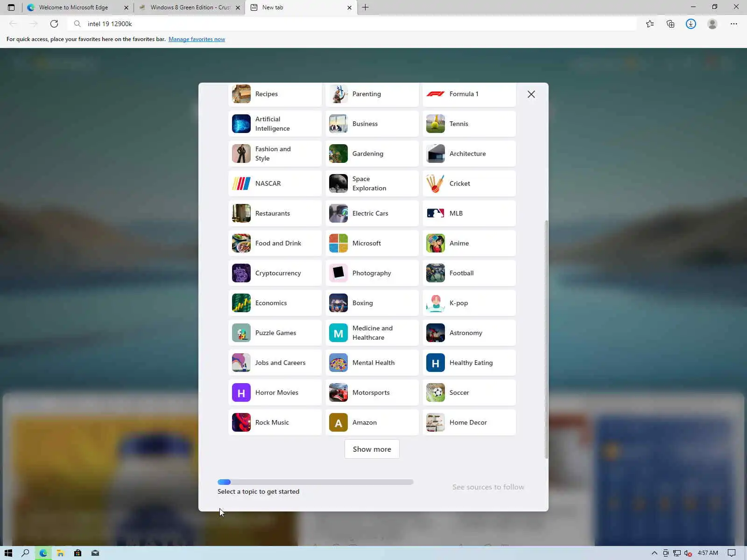
Task: Choose the Parenting topic
Action: [x=372, y=94]
